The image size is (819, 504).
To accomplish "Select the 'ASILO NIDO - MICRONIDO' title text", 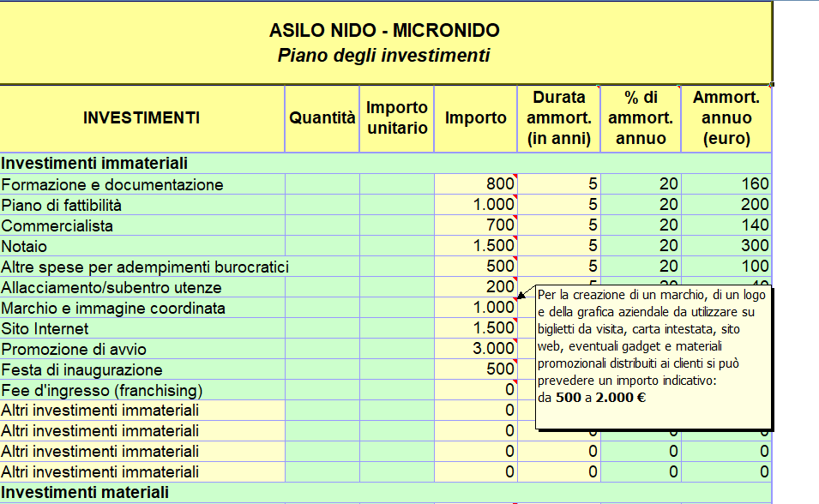I will (x=384, y=30).
